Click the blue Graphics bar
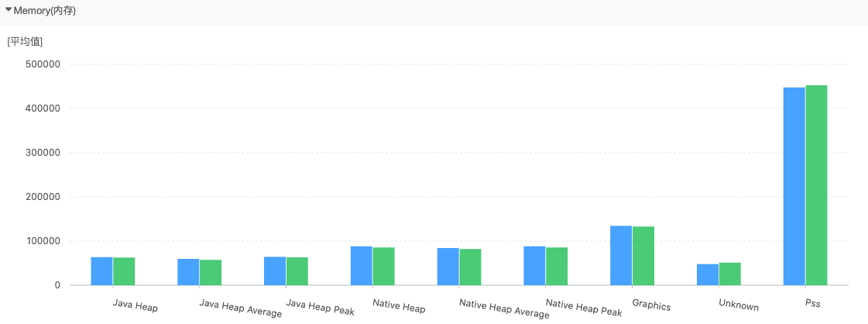 point(621,256)
